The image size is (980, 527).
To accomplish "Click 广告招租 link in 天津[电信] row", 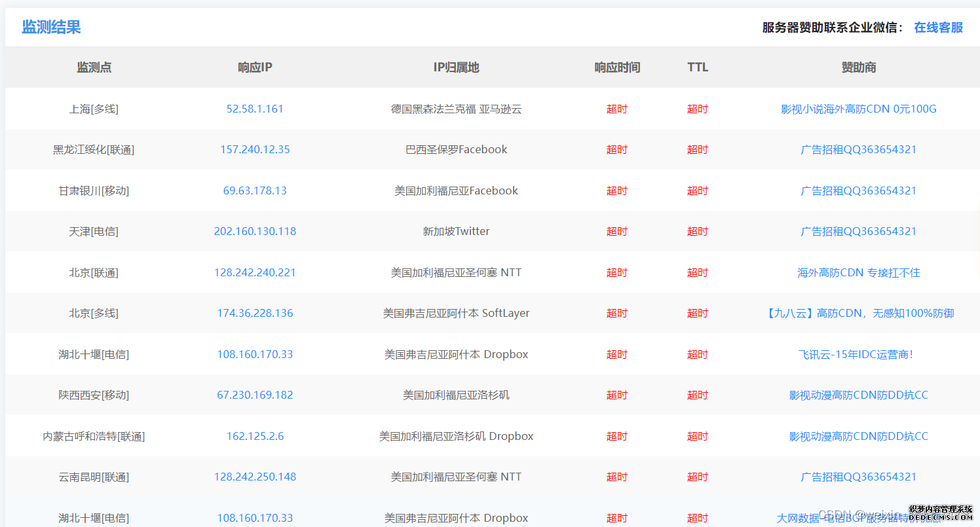I will pos(858,231).
